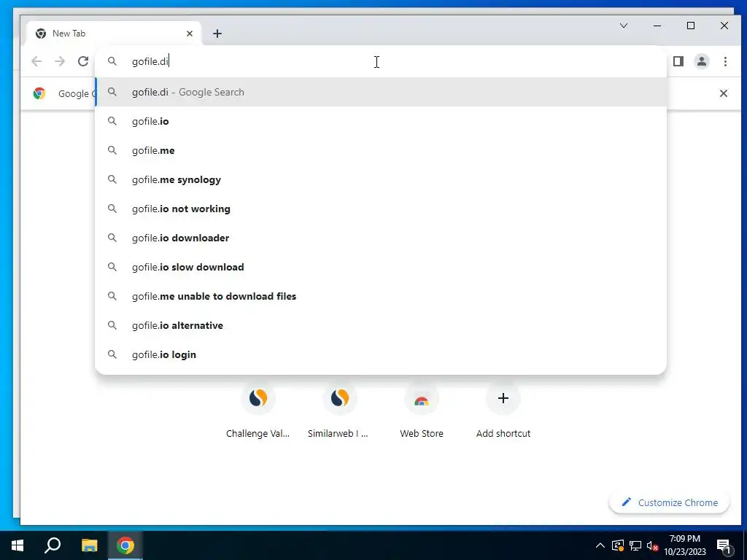Click the network status tray icon

click(x=635, y=545)
